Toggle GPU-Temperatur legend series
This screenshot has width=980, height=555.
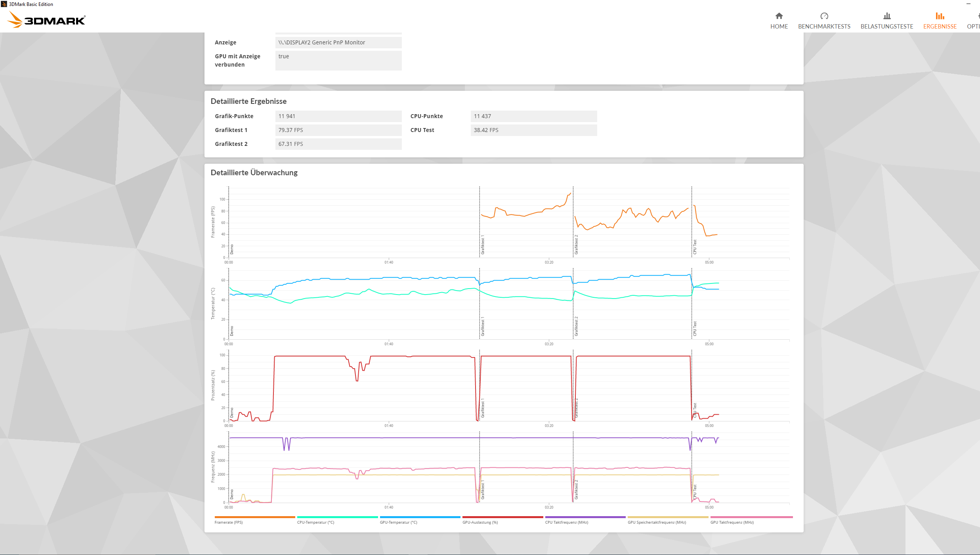pos(398,522)
